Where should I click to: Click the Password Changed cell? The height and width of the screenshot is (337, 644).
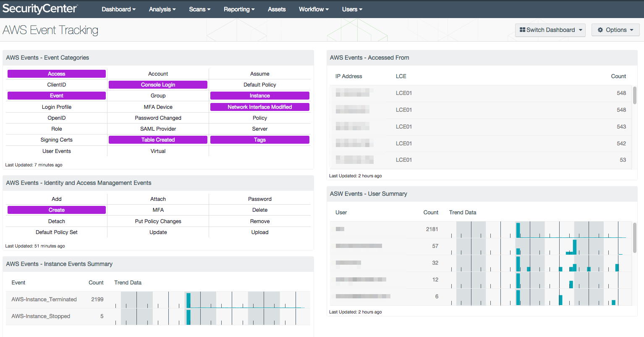158,118
